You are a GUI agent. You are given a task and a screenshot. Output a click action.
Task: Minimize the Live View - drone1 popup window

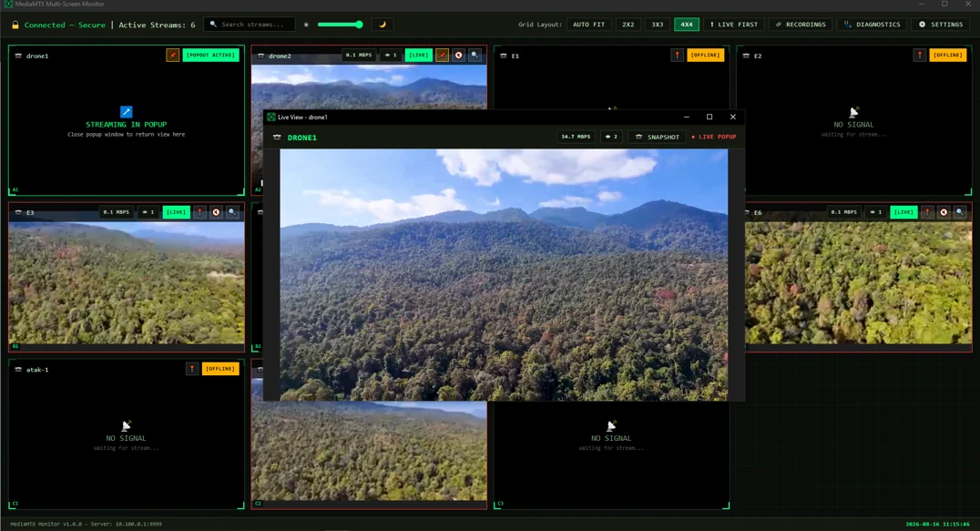pyautogui.click(x=686, y=117)
